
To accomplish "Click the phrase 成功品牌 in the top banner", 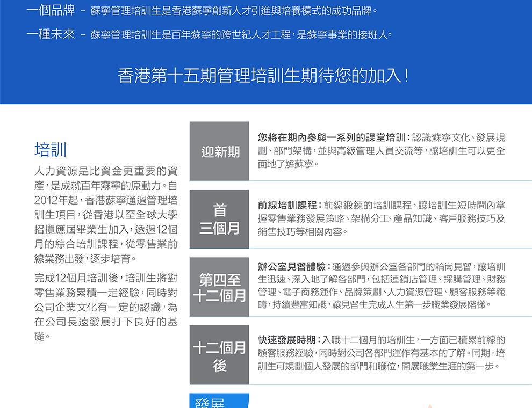I will [x=351, y=11].
